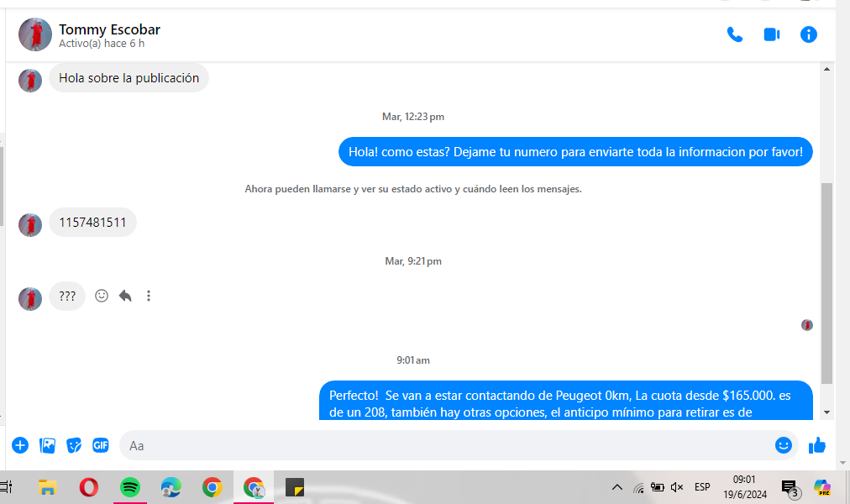Click the Tommy Escobar name in header
The height and width of the screenshot is (504, 850).
pos(109,29)
